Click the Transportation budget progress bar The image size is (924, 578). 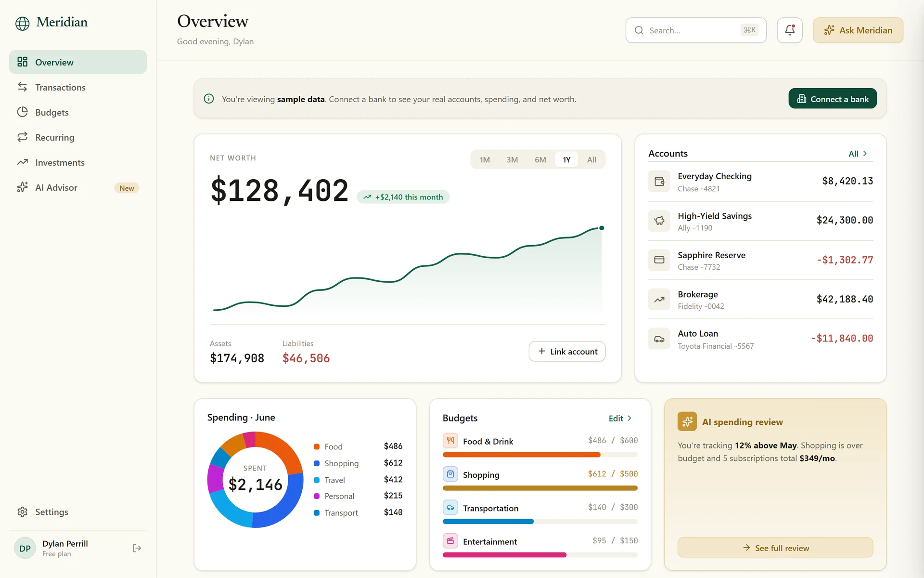(x=540, y=522)
